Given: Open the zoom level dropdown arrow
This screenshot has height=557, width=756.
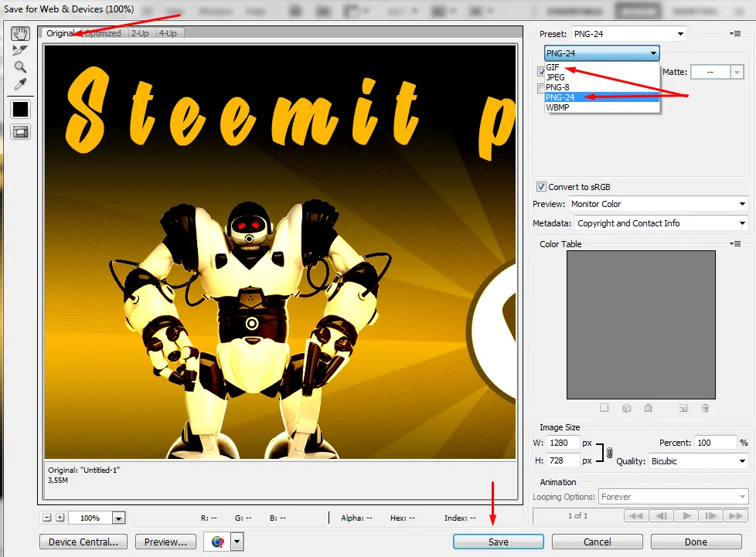Looking at the screenshot, I should (x=118, y=518).
